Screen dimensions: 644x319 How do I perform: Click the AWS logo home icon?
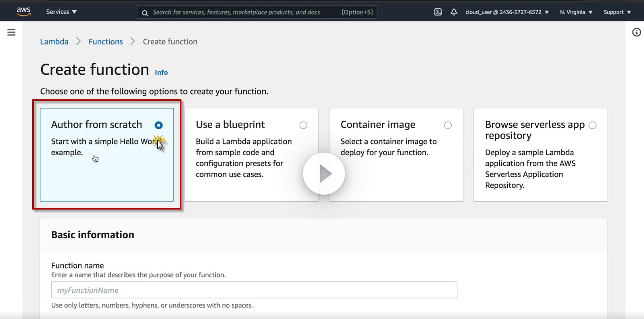click(24, 12)
